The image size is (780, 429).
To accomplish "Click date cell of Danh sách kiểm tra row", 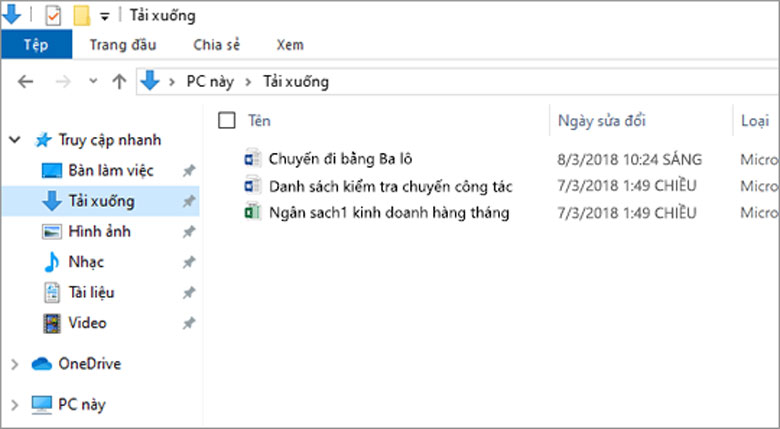I will point(627,186).
